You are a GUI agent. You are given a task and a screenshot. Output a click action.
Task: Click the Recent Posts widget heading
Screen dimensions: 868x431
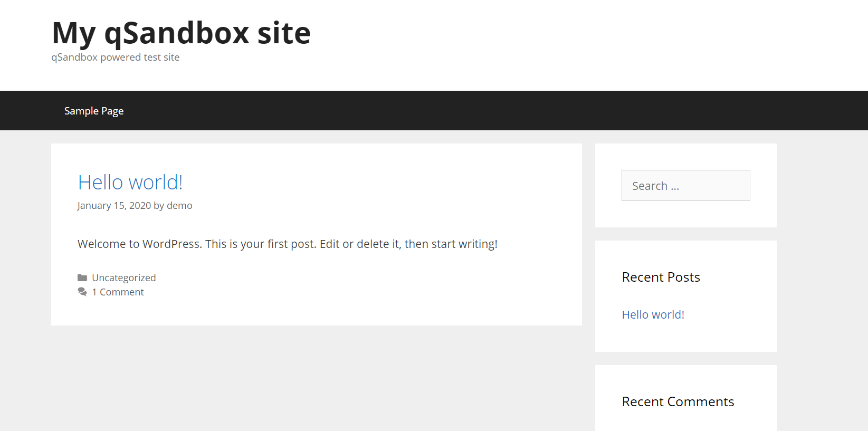pyautogui.click(x=661, y=277)
